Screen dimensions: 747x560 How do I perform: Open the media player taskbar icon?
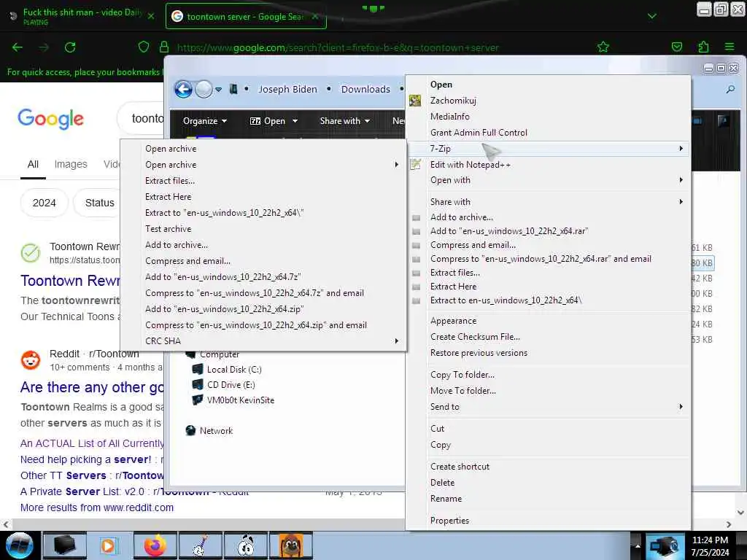(x=109, y=545)
